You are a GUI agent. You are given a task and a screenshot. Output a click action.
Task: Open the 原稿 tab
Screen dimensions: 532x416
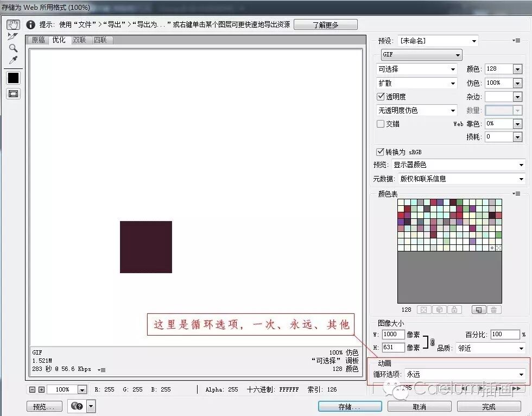[x=37, y=40]
